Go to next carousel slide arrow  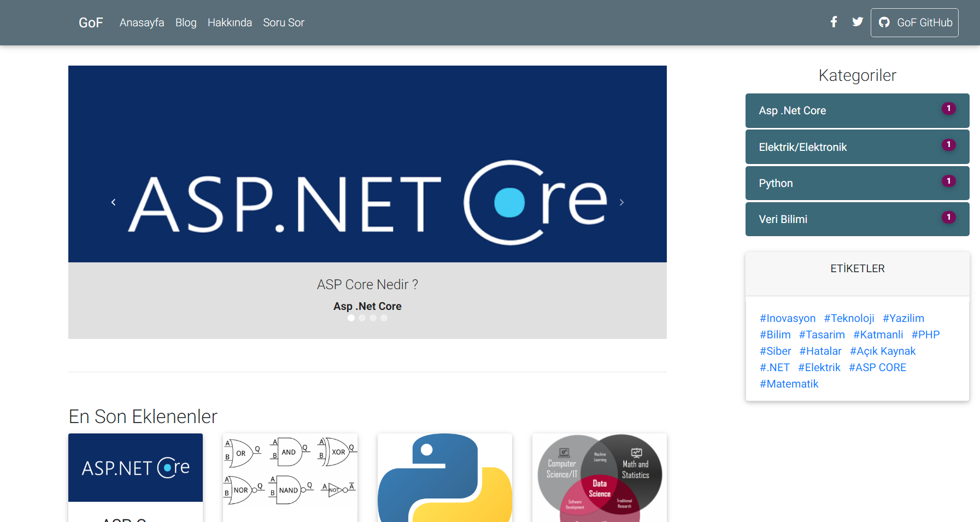pos(621,202)
